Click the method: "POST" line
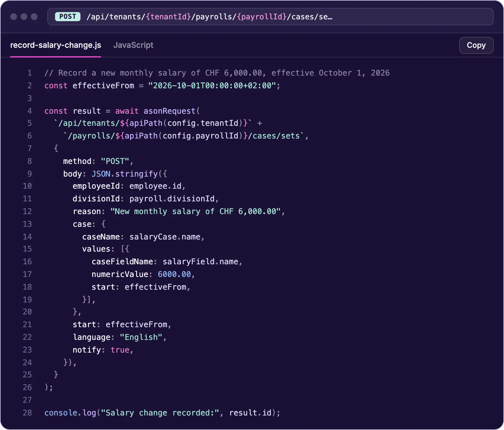The height and width of the screenshot is (430, 504). [x=98, y=161]
